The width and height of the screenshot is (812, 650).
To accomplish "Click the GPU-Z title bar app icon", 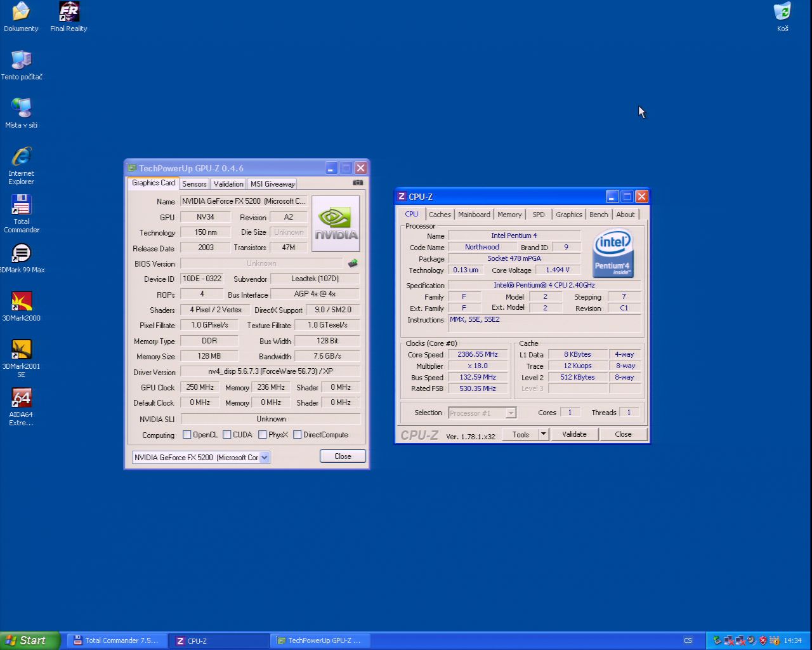I will (x=132, y=168).
